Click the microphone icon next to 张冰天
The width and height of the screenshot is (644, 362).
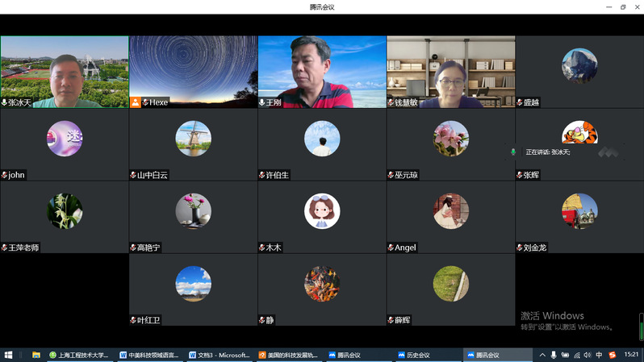point(4,102)
